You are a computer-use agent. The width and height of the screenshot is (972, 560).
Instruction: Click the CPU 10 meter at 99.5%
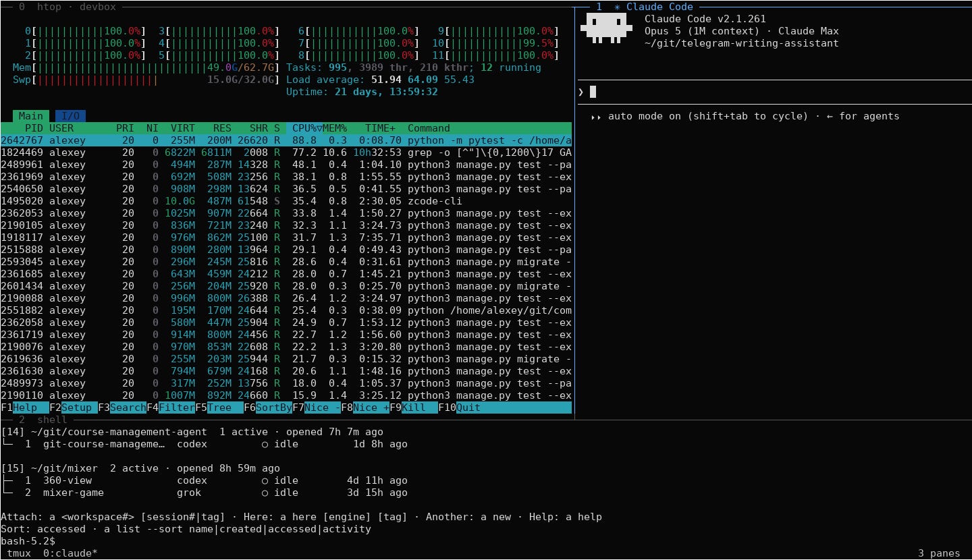tap(495, 43)
